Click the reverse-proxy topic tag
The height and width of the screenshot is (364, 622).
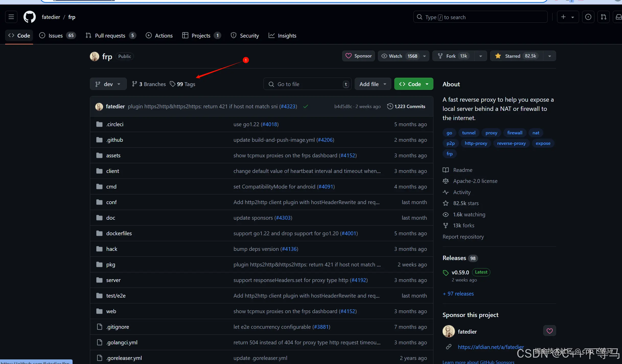511,143
